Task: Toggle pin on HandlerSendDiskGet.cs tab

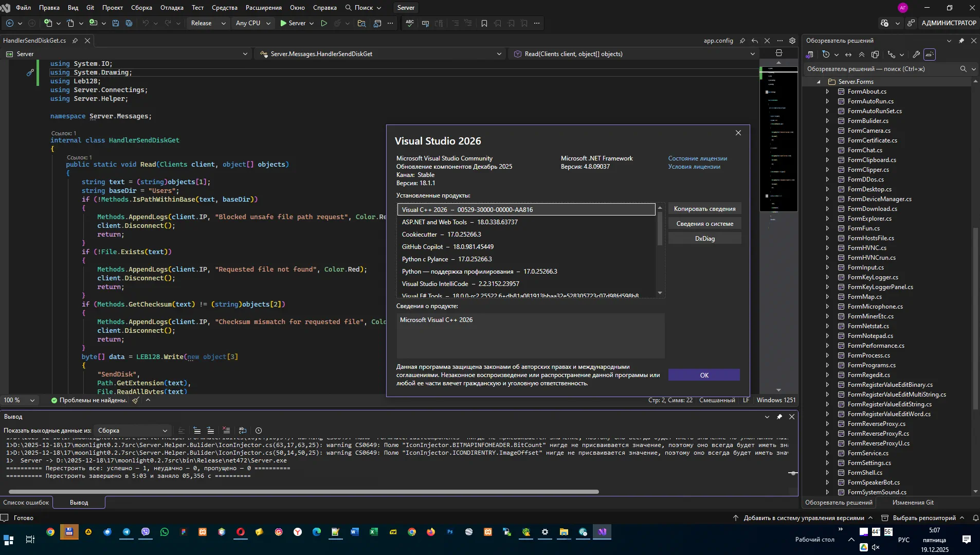Action: 75,41
